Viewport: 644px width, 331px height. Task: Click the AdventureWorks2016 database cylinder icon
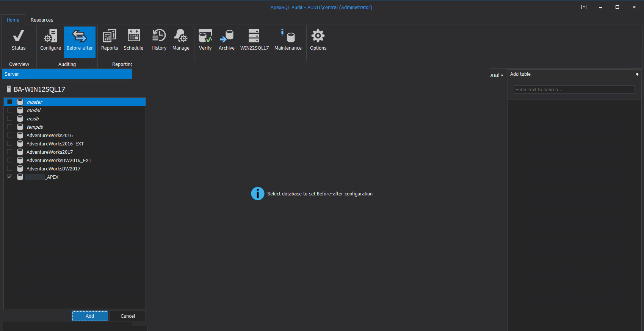[x=20, y=135]
